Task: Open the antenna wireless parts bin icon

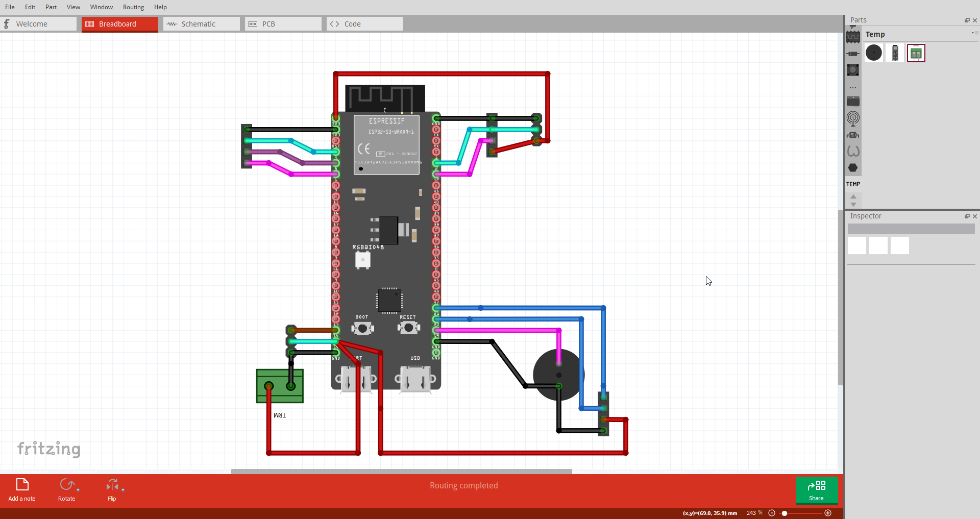Action: (x=853, y=118)
